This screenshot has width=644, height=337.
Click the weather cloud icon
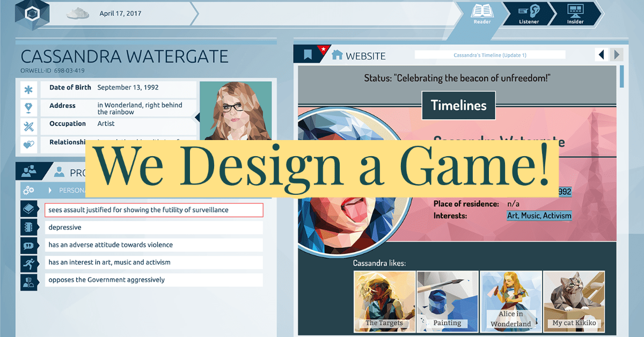[x=77, y=14]
